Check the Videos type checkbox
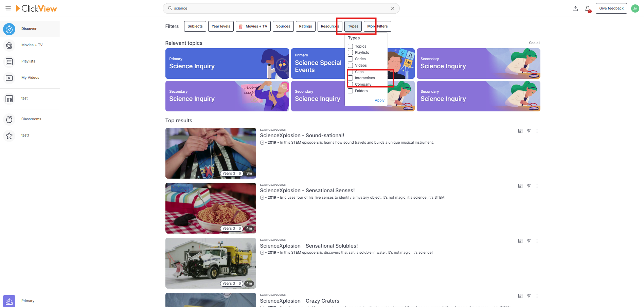 [351, 65]
